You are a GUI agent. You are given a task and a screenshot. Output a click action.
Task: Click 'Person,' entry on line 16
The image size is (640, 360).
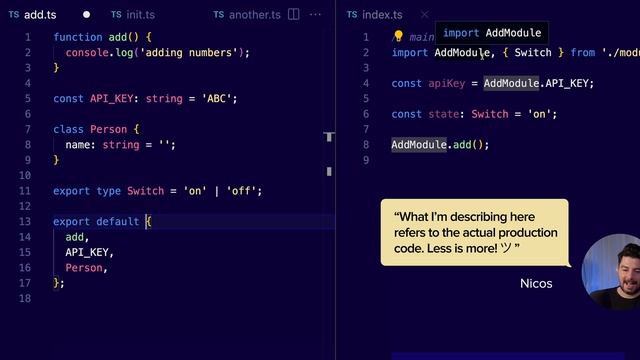87,268
